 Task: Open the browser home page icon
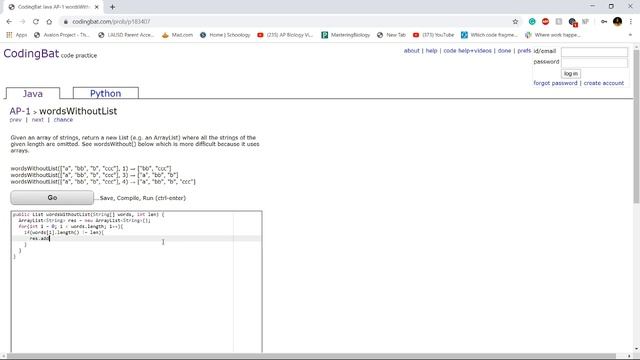pyautogui.click(x=49, y=22)
